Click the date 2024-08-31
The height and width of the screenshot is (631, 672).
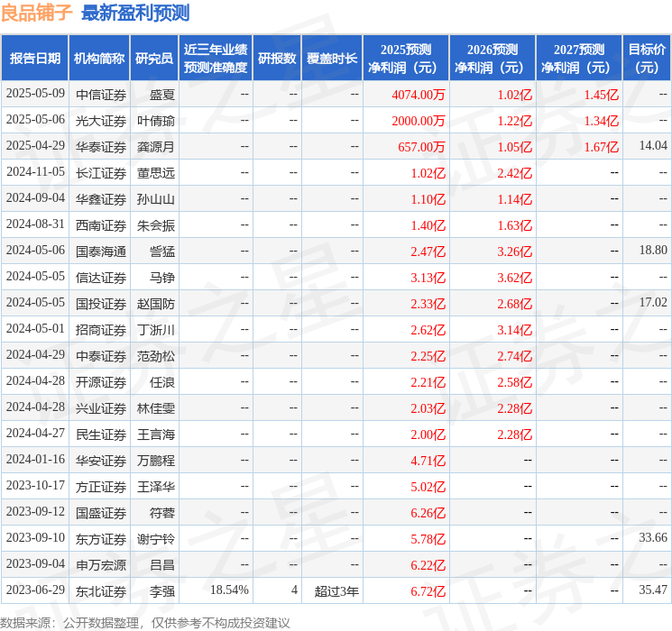pyautogui.click(x=35, y=224)
